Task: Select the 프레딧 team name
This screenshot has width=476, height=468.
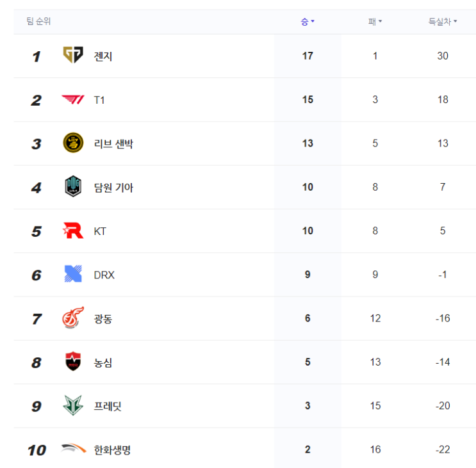Action: point(108,407)
